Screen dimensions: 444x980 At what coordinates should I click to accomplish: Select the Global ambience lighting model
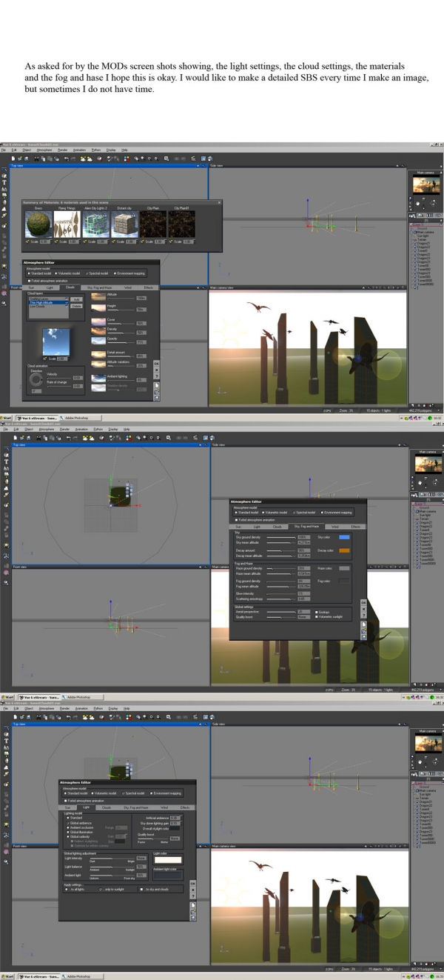tap(79, 823)
